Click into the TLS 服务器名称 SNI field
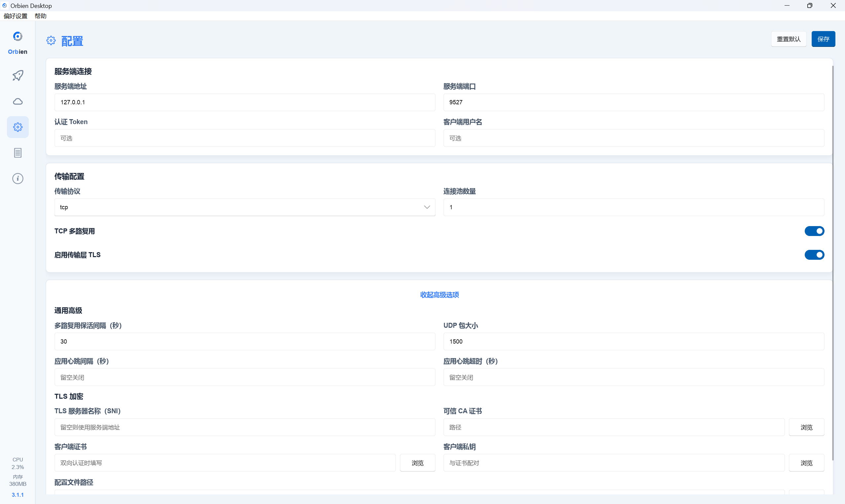The image size is (845, 504). pos(245,427)
